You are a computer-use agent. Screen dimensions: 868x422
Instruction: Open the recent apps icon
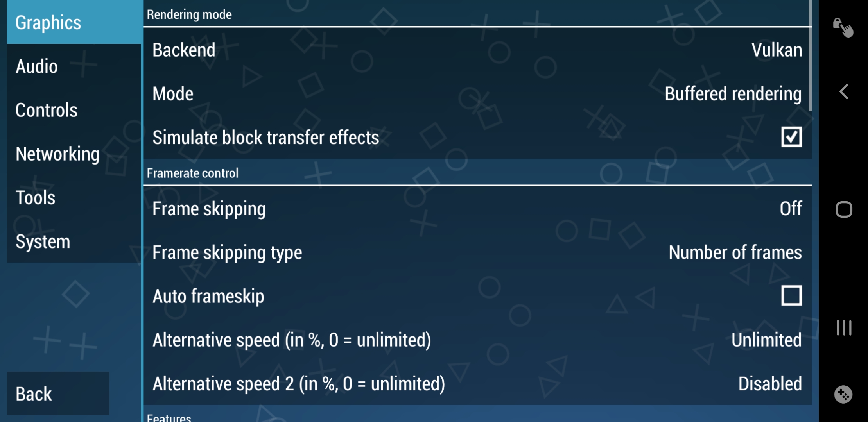tap(844, 328)
